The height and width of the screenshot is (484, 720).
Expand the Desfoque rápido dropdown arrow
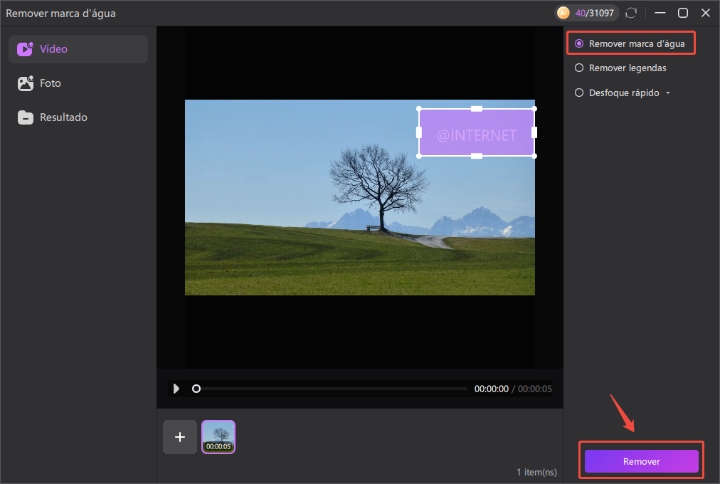click(x=667, y=93)
